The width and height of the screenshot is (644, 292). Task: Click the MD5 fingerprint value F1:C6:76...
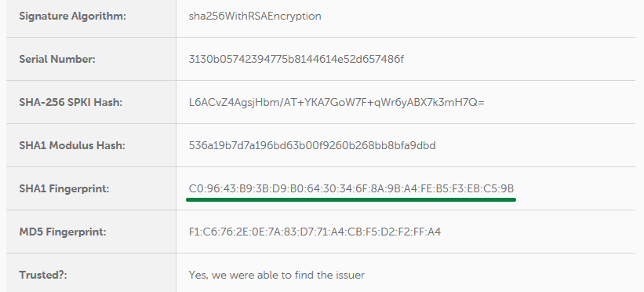pyautogui.click(x=315, y=232)
